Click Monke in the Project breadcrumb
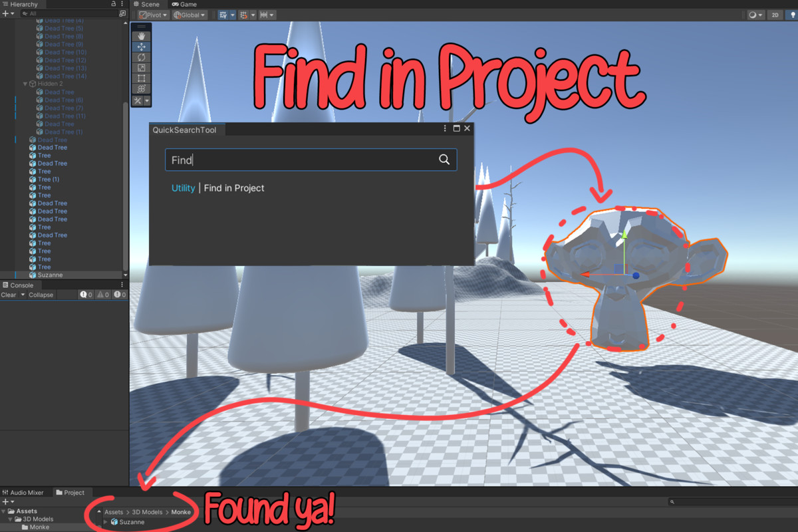 pos(181,512)
